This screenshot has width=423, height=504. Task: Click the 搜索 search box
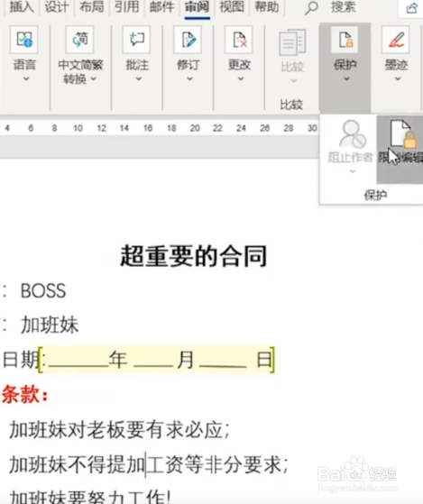point(344,6)
